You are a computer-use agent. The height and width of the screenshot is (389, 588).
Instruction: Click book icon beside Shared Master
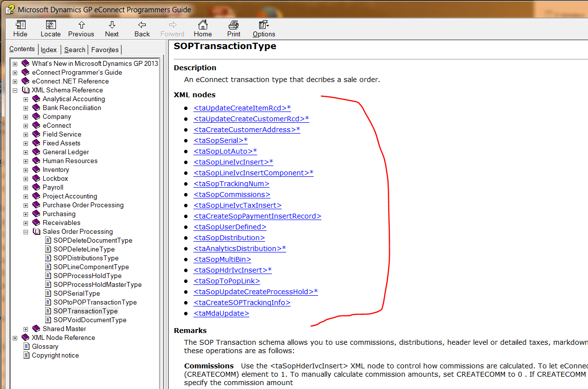click(x=36, y=329)
